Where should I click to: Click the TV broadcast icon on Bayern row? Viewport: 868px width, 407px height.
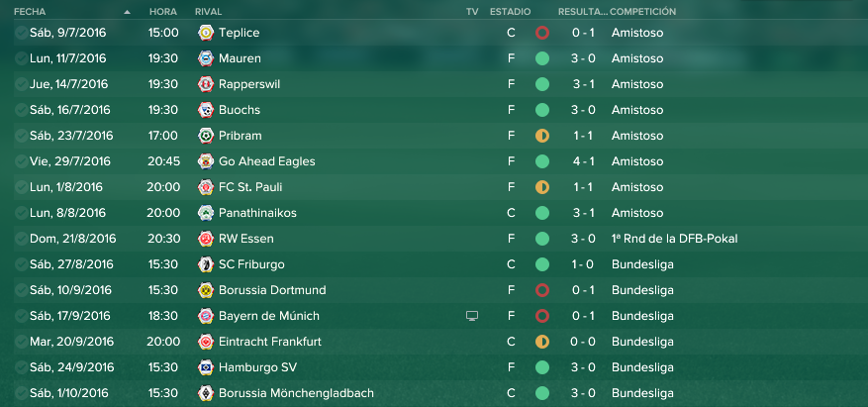point(472,316)
